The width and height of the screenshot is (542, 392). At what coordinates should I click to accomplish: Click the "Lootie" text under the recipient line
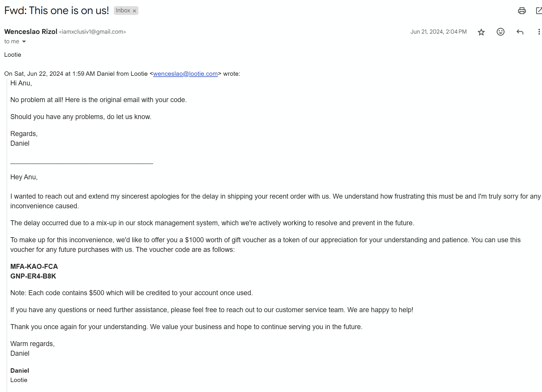coord(13,55)
